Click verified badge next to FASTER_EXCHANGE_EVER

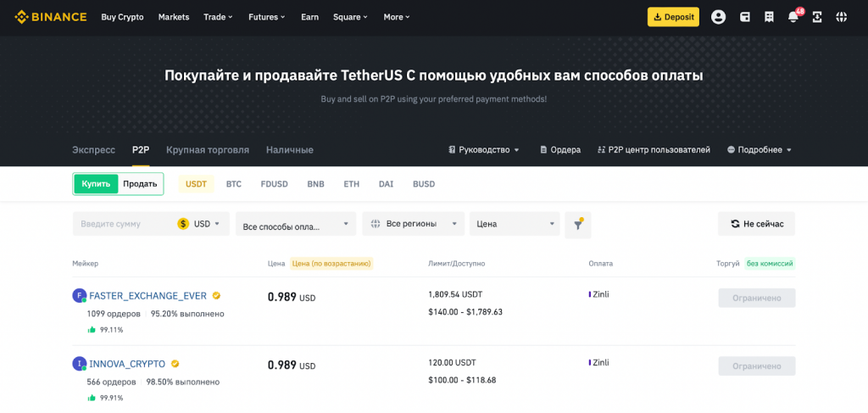pos(216,296)
